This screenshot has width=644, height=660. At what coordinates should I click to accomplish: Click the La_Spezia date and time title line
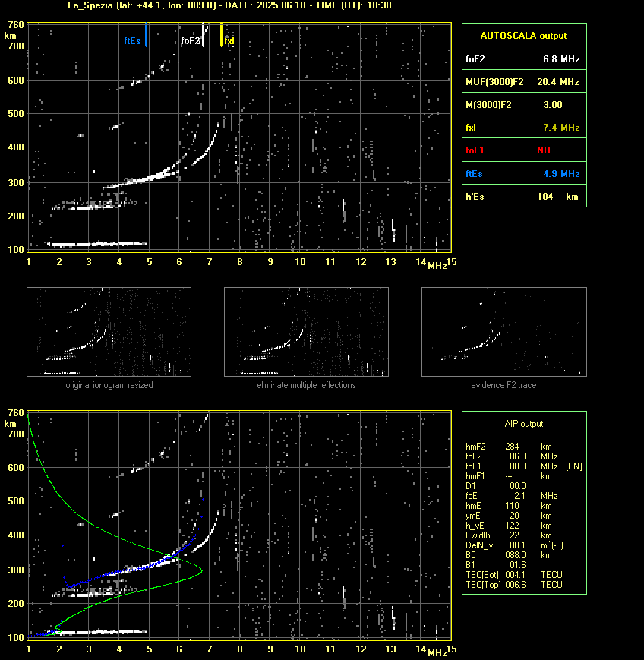pos(230,5)
